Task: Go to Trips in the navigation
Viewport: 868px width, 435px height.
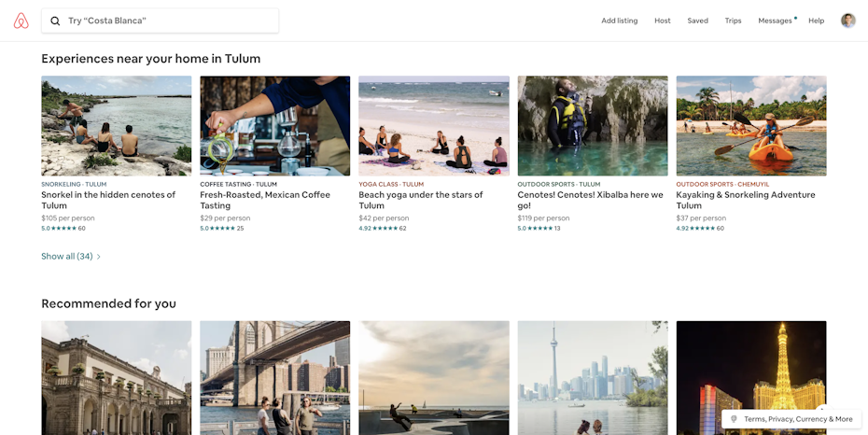Action: (733, 21)
